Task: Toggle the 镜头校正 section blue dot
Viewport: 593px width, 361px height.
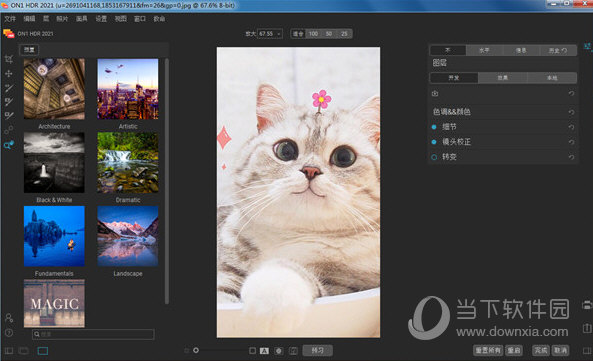Action: pyautogui.click(x=434, y=142)
